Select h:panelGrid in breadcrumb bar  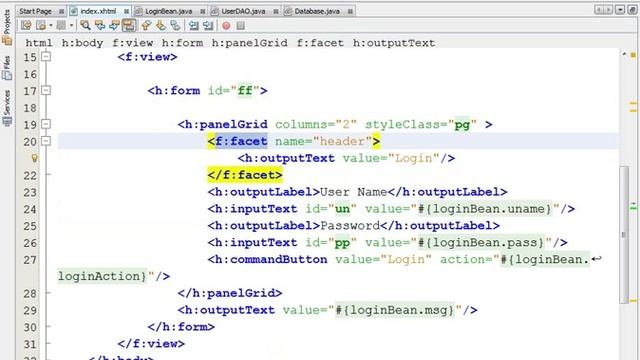pyautogui.click(x=249, y=43)
